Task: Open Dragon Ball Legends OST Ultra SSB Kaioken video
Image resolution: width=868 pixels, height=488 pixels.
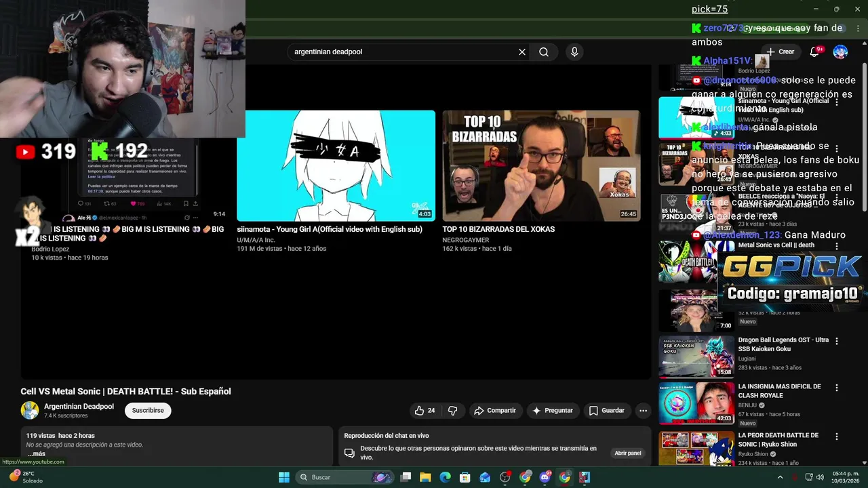Action: point(783,344)
